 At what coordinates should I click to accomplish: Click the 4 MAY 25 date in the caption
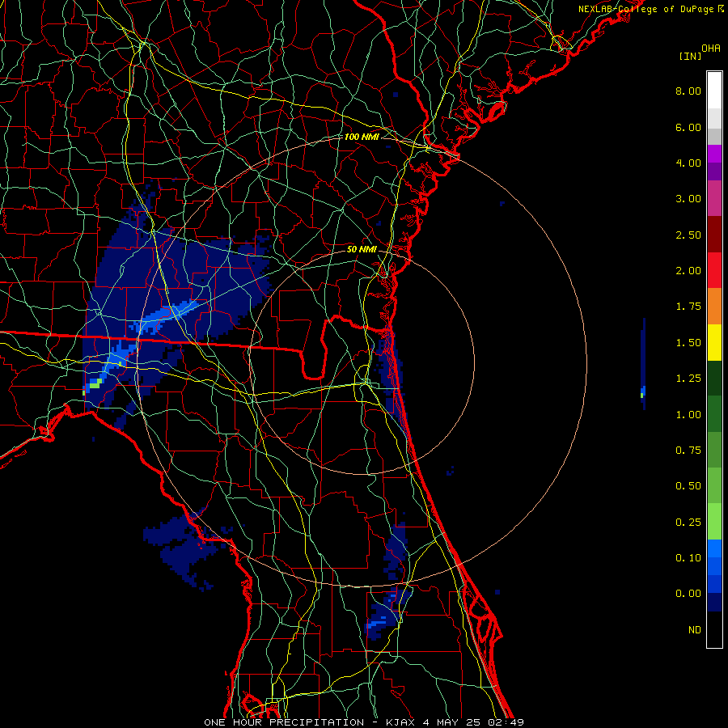pos(451,722)
